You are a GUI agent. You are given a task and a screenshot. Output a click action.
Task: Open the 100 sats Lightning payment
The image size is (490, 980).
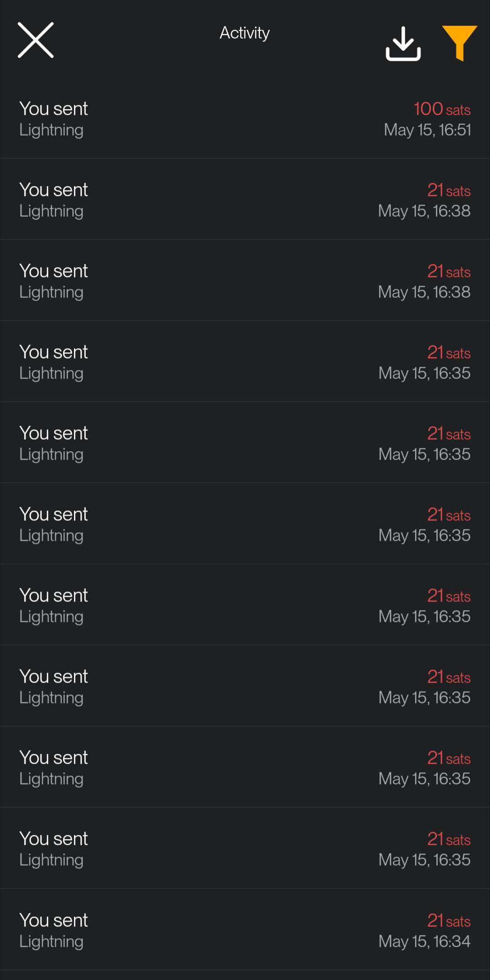pyautogui.click(x=245, y=118)
